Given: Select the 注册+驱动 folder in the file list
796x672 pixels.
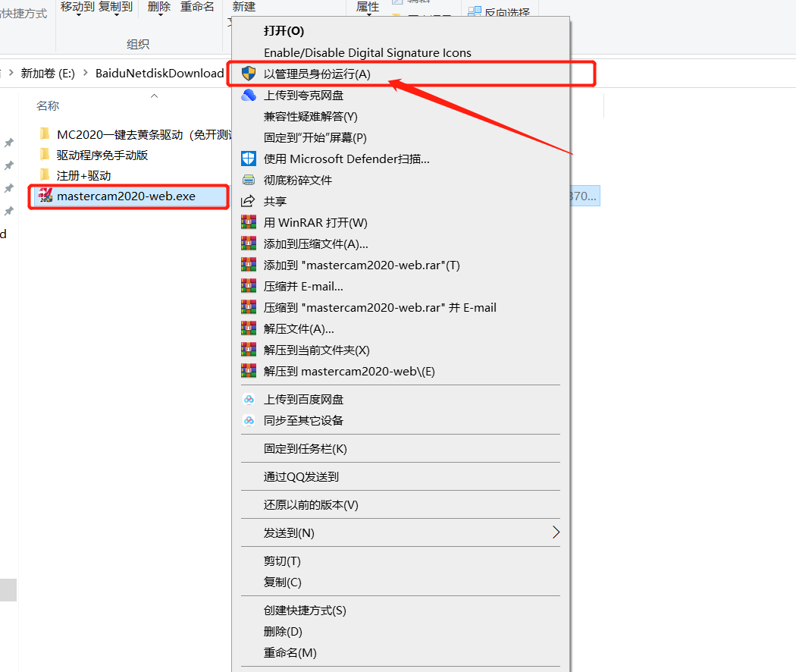Looking at the screenshot, I should pos(83,174).
